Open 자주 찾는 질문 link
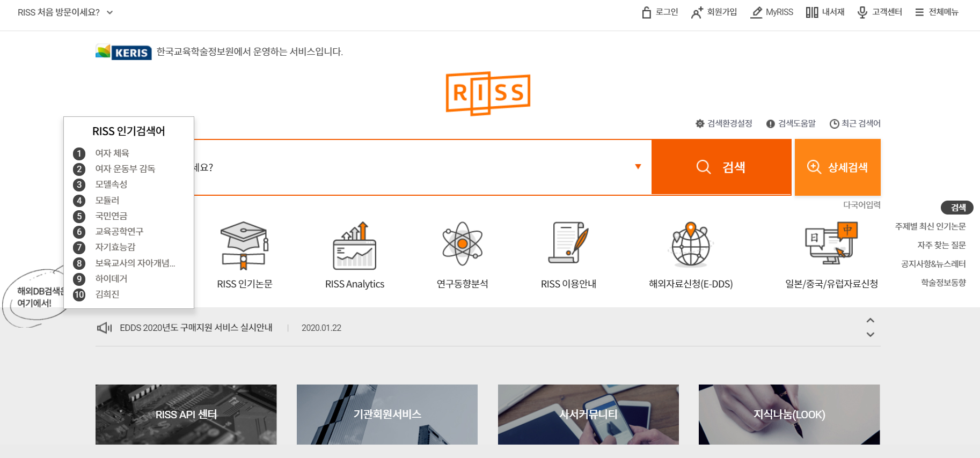Screen dimensions: 980x458 941,245
